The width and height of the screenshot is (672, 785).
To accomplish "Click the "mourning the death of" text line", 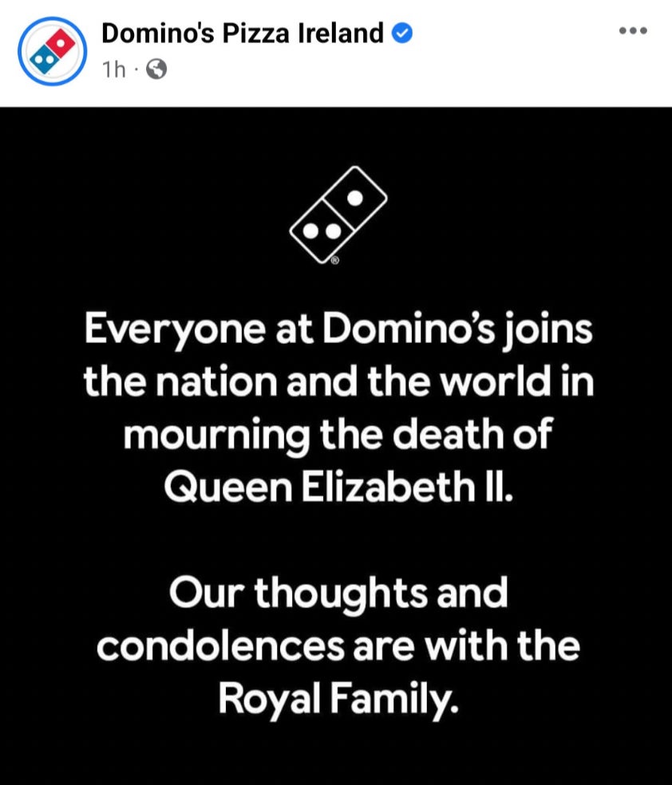I will (x=338, y=436).
